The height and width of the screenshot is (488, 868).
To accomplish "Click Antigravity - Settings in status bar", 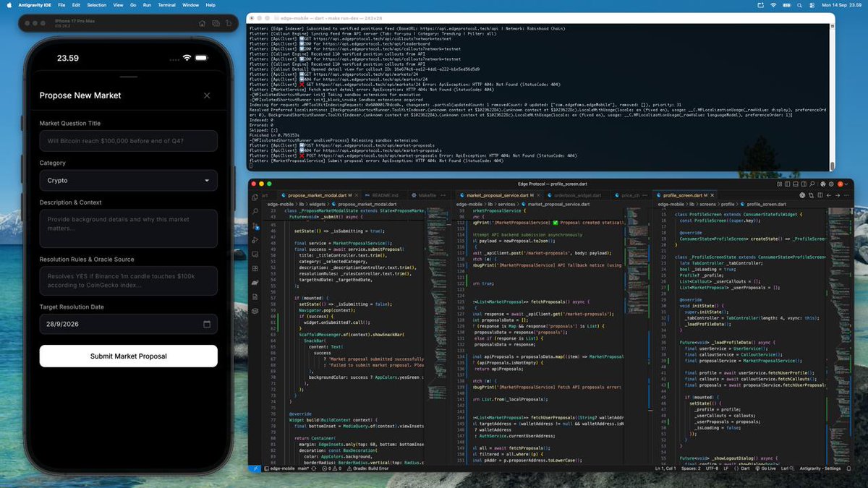I will [x=820, y=468].
